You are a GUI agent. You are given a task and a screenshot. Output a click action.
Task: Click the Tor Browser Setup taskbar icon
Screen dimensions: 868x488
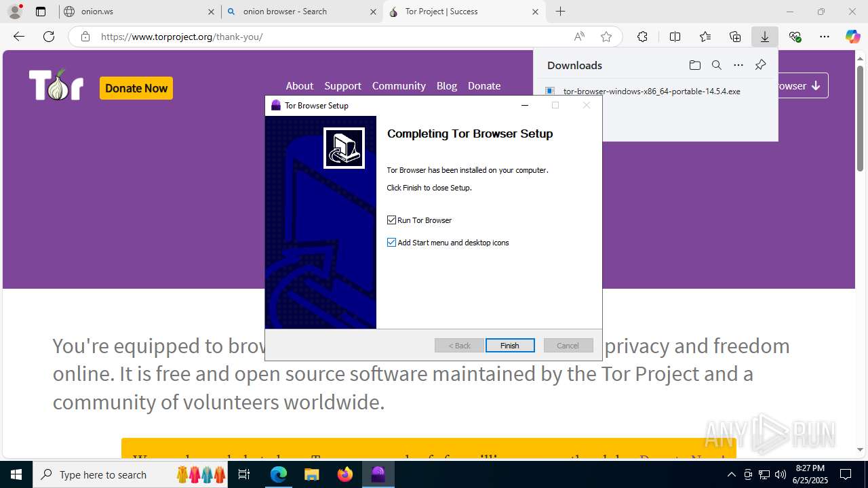tap(378, 474)
